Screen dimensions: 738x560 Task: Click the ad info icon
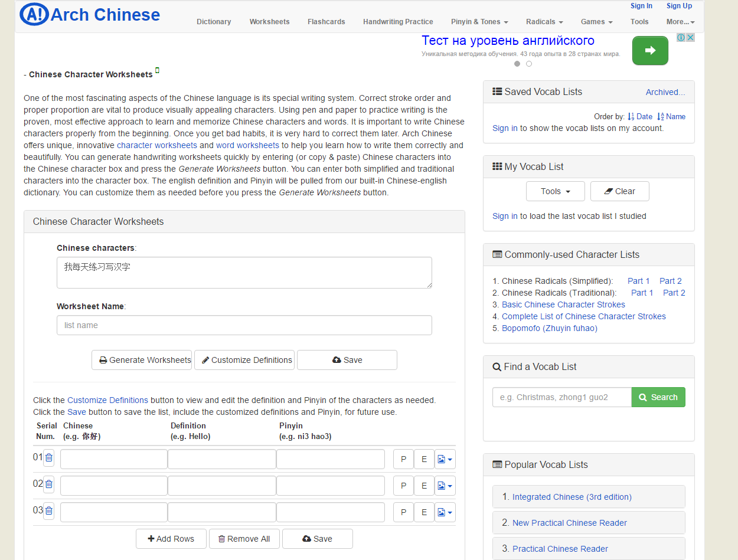click(x=681, y=38)
